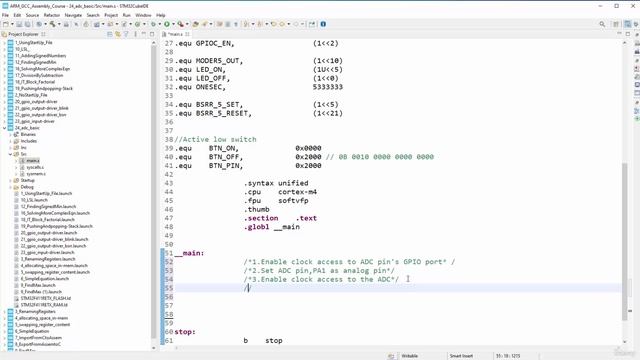Click View Menu dots in Project Explorer
Viewport: 640px width, 360px height.
(135, 34)
